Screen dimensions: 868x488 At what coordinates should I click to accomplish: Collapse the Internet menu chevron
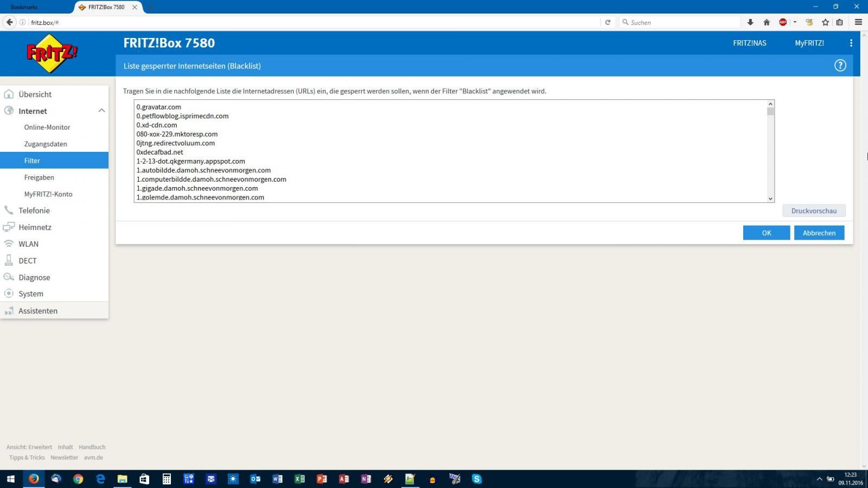[x=101, y=111]
